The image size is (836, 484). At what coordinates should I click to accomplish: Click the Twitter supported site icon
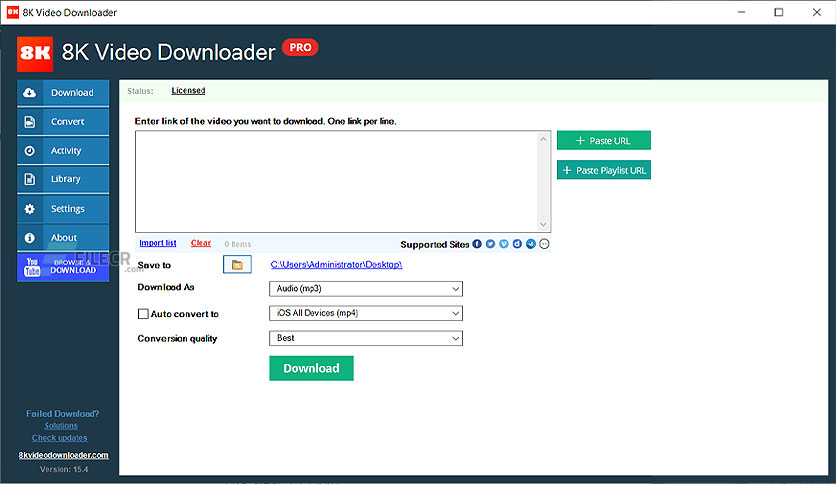[x=490, y=244]
